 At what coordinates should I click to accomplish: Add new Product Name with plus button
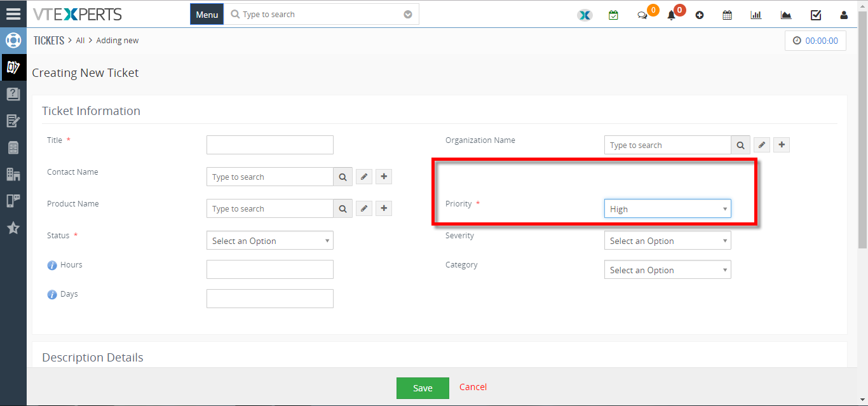(384, 208)
